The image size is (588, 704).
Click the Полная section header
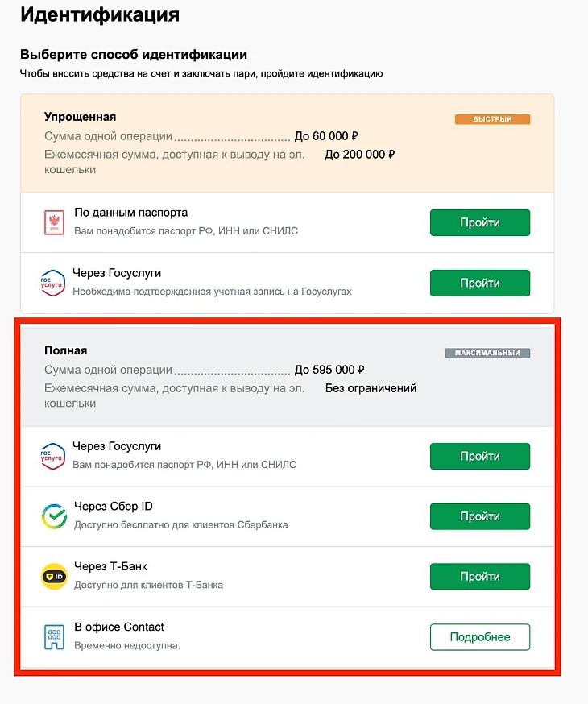point(65,351)
